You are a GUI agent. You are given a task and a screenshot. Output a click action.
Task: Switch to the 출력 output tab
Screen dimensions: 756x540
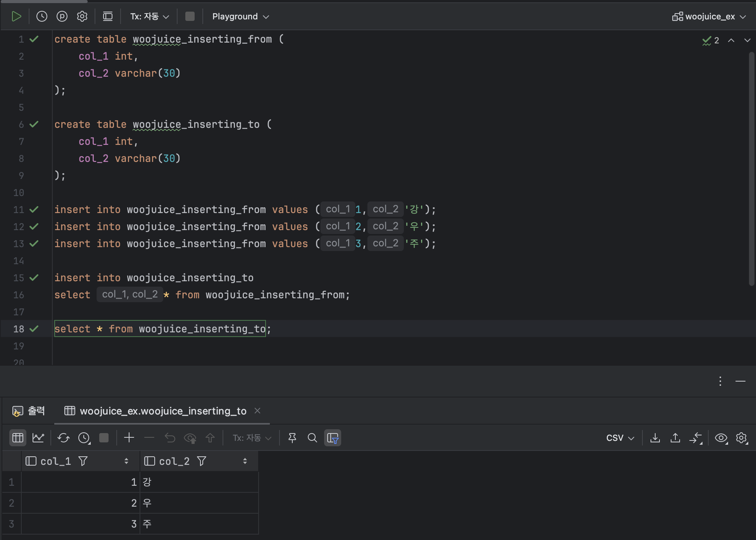pos(29,411)
